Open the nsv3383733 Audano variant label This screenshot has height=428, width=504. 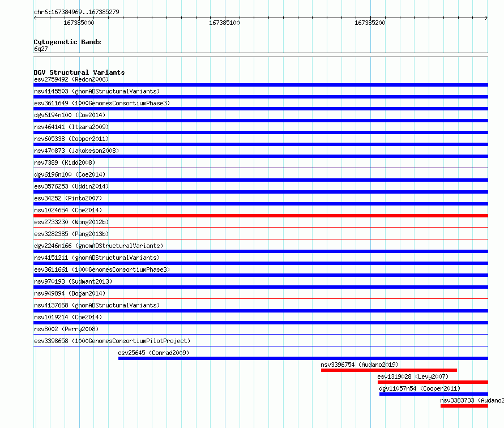point(472,400)
